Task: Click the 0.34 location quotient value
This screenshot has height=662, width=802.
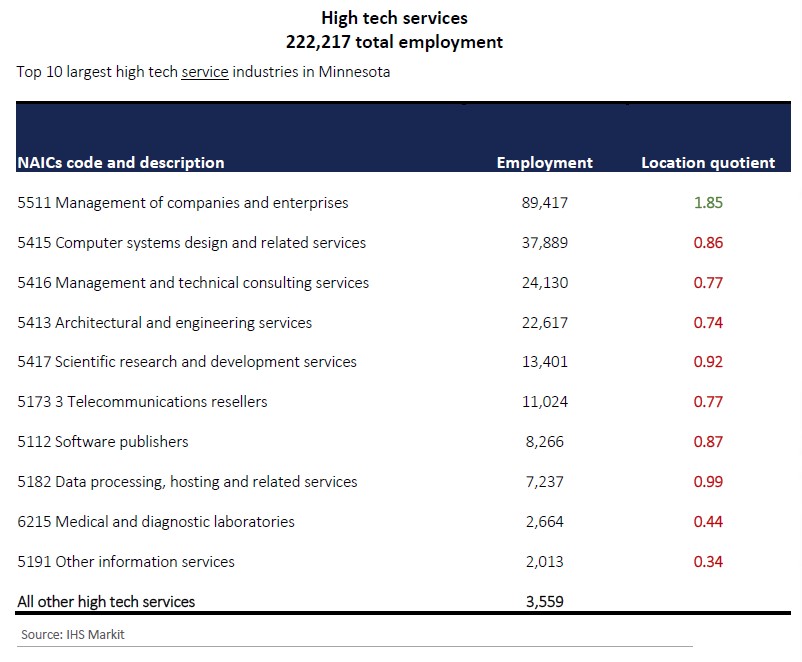Action: click(x=708, y=562)
